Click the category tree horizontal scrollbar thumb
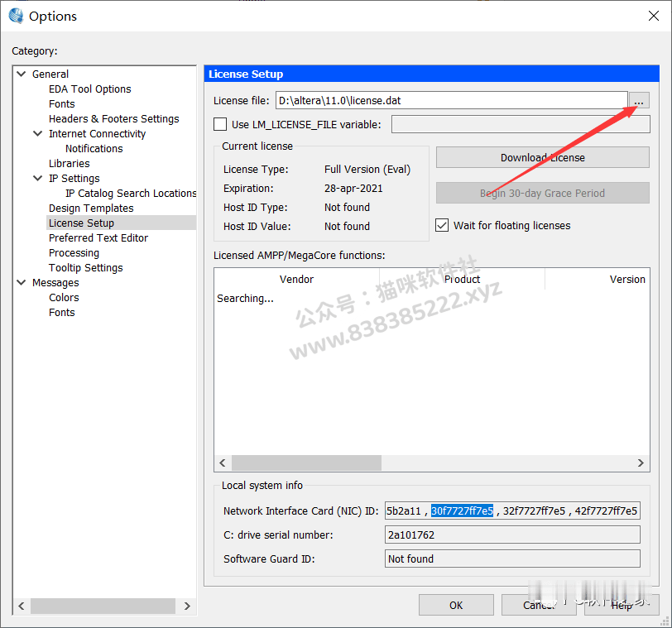 [103, 606]
